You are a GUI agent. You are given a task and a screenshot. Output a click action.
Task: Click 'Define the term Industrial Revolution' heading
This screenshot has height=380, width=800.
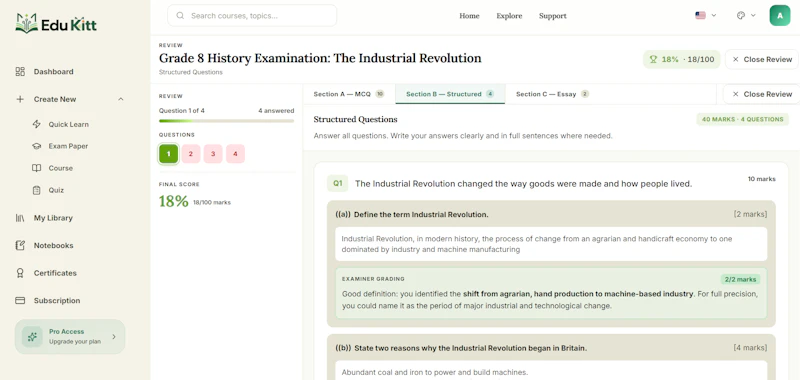click(x=421, y=214)
